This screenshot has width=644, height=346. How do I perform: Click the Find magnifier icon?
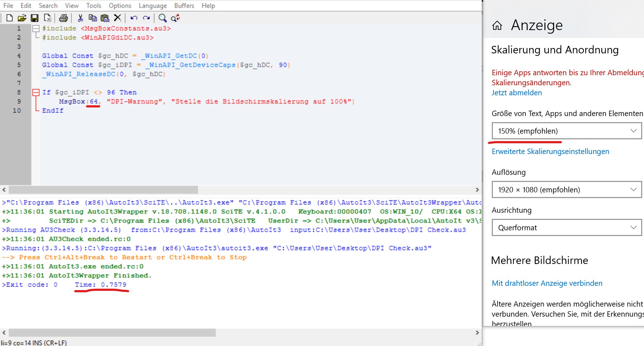(163, 18)
